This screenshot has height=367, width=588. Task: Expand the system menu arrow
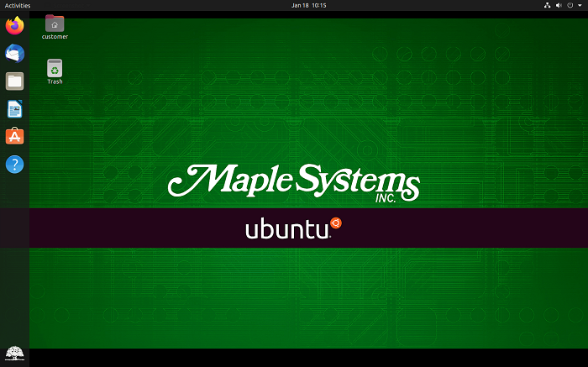point(580,5)
